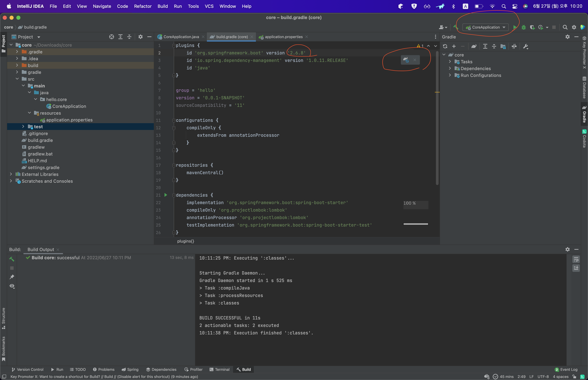
Task: Click the Execute Gradle Task elephant icon
Action: click(474, 46)
